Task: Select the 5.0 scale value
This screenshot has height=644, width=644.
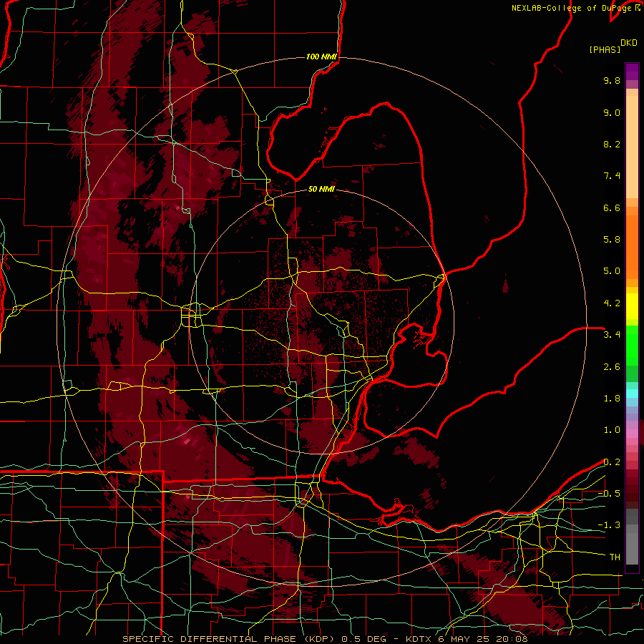Action: point(612,271)
